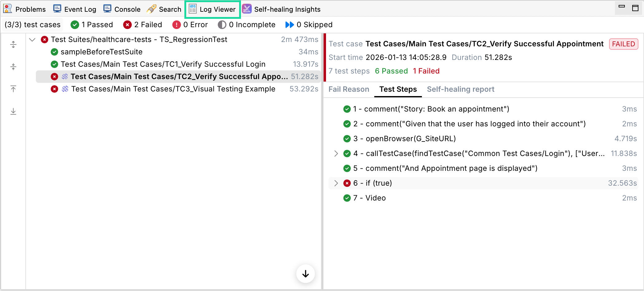
Task: Switch to the Fail Reason tab
Action: (x=349, y=89)
